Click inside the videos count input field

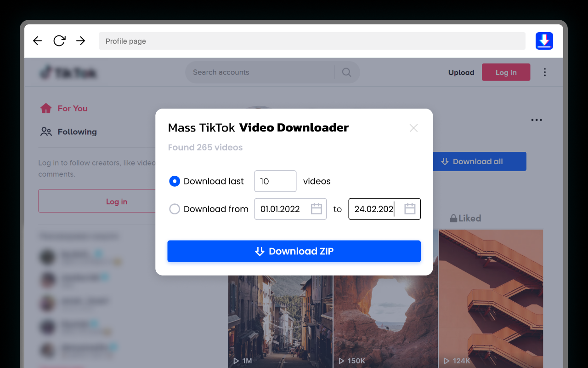coord(275,181)
